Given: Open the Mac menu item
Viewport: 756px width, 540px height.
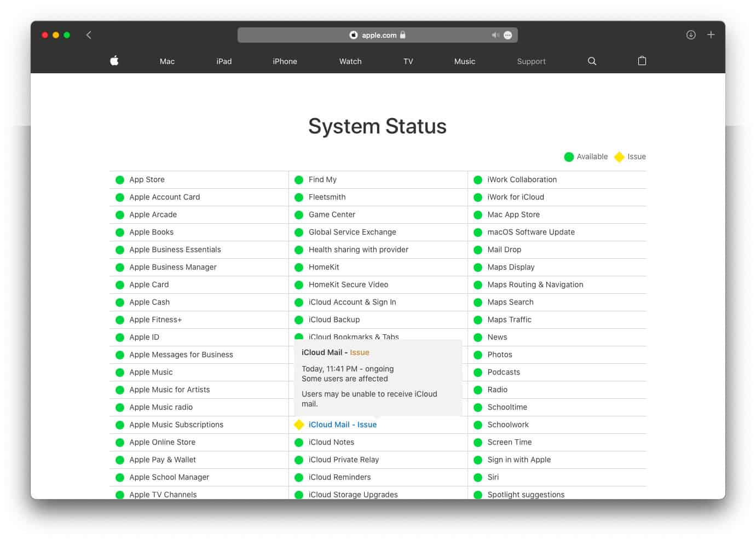Looking at the screenshot, I should pyautogui.click(x=167, y=61).
